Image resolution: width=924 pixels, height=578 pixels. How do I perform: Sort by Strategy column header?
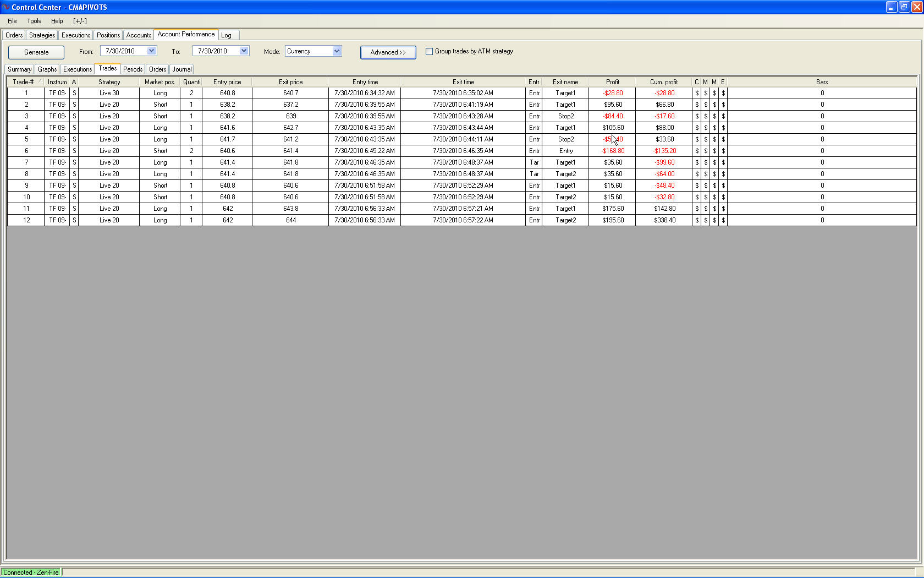coord(109,82)
